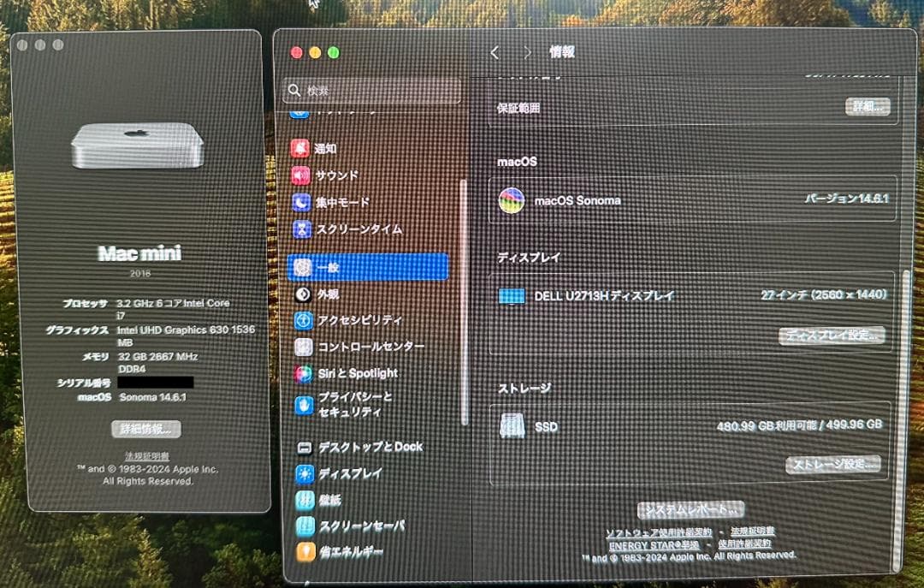Image resolution: width=924 pixels, height=588 pixels.
Task: Select the 集中モード (Focus) icon
Action: (x=305, y=202)
